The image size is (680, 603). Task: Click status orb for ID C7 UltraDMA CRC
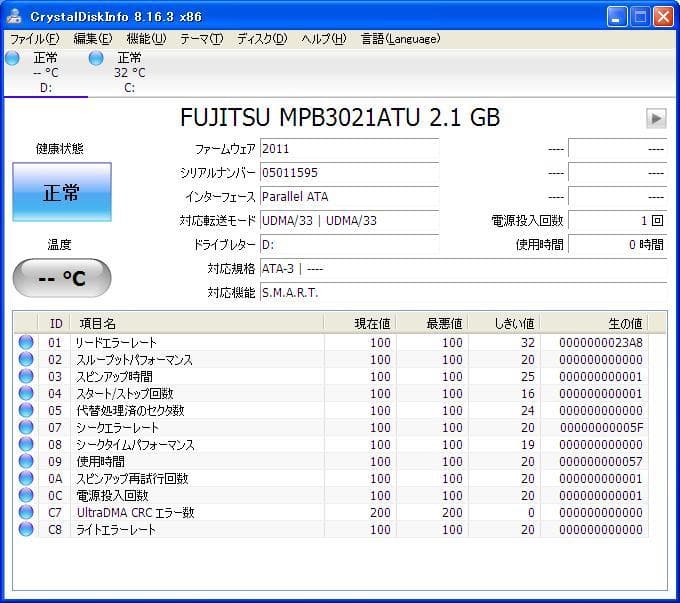pos(26,512)
